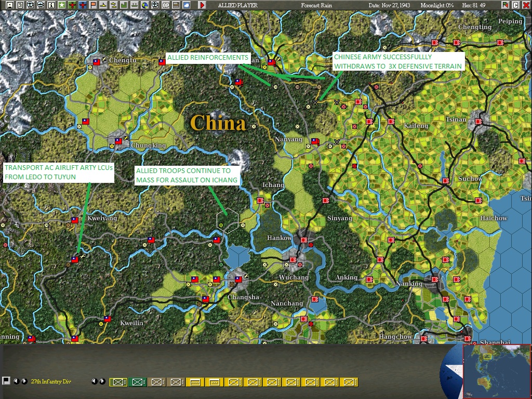Open the OP operations icon
532x399 pixels.
(166, 5)
